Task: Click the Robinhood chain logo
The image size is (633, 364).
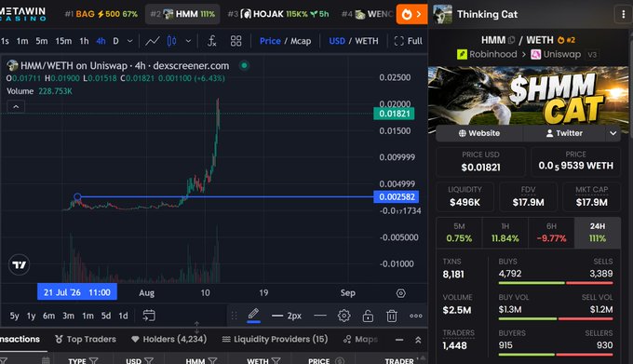Action: 462,54
